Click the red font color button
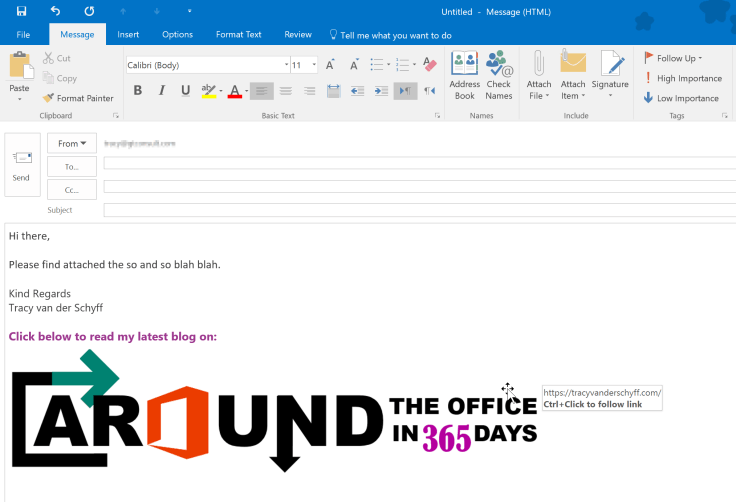 pyautogui.click(x=233, y=91)
